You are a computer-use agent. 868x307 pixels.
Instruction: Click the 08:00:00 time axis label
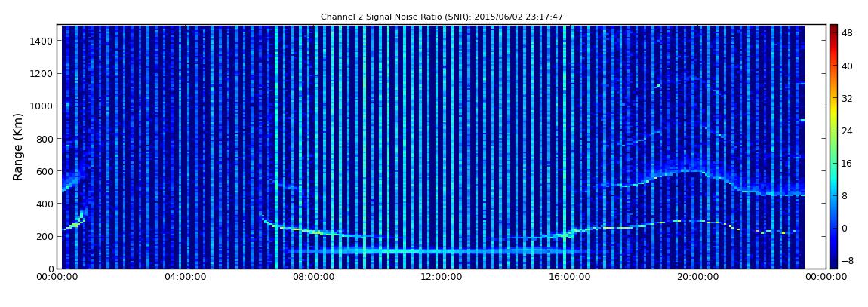(x=313, y=277)
